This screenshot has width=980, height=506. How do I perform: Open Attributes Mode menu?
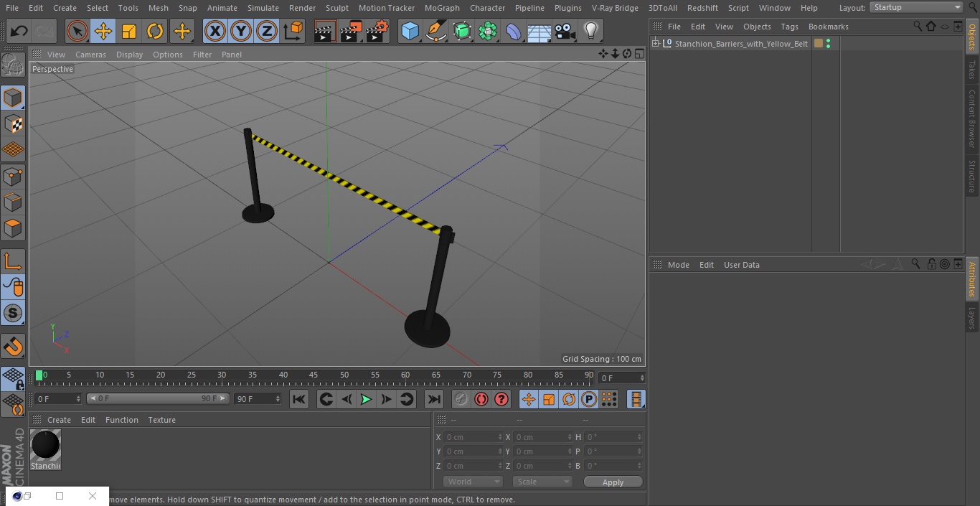click(x=678, y=265)
